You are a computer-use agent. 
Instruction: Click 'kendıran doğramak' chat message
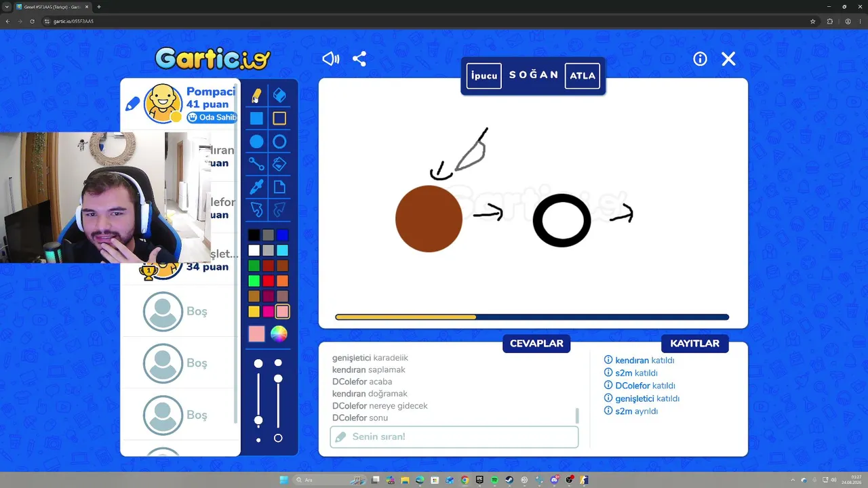(370, 394)
